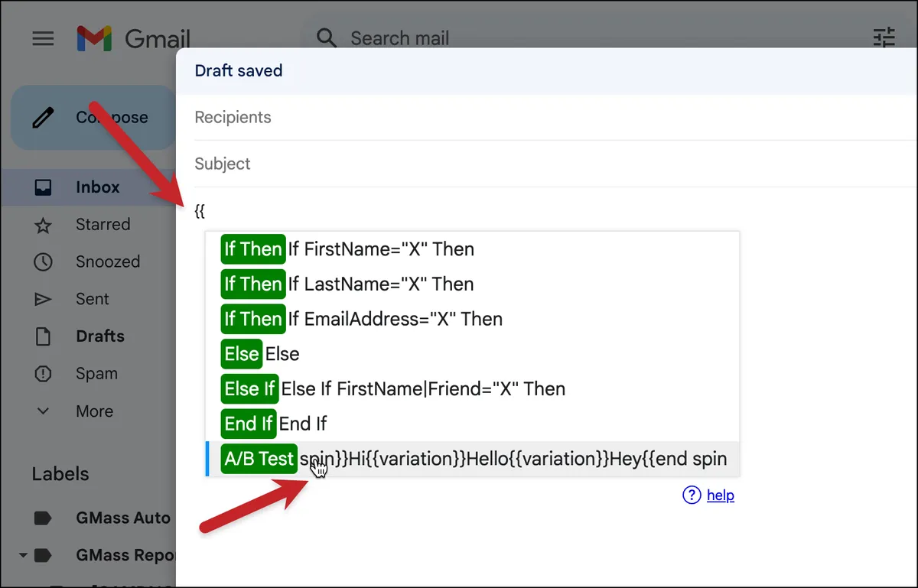Open the help link

click(721, 495)
